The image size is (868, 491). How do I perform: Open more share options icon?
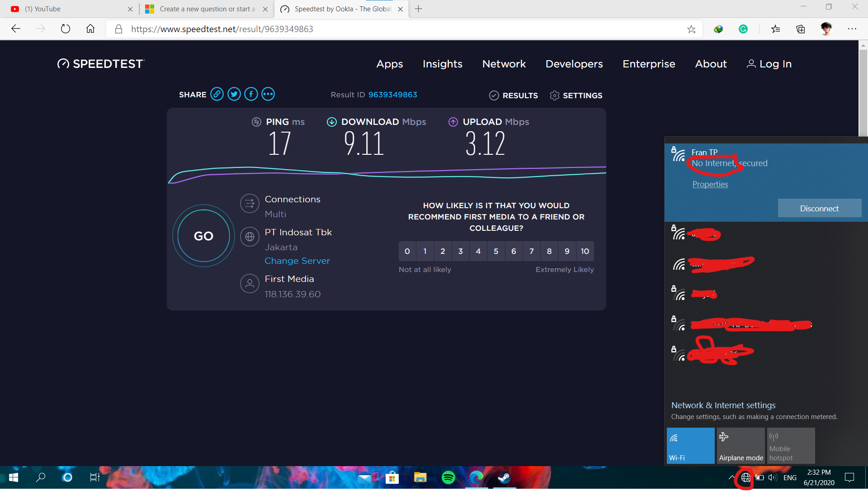tap(268, 94)
